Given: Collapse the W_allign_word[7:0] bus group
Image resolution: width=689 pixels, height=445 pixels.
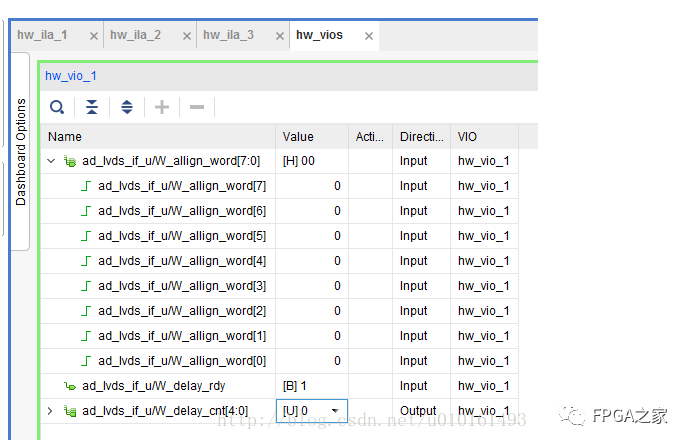Looking at the screenshot, I should [51, 161].
